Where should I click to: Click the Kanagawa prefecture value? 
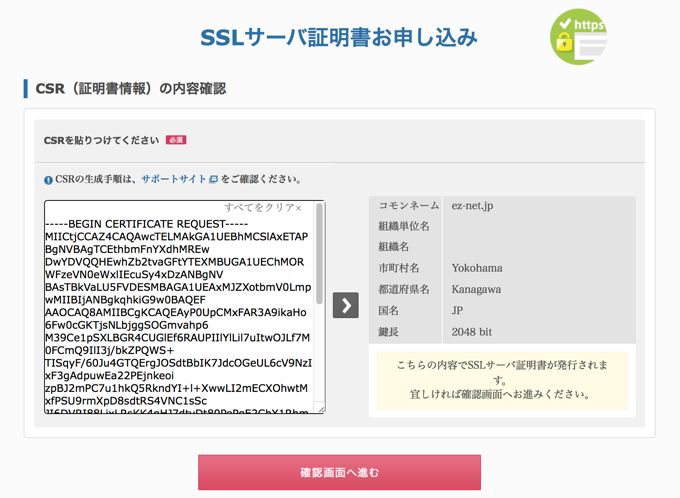(x=478, y=289)
